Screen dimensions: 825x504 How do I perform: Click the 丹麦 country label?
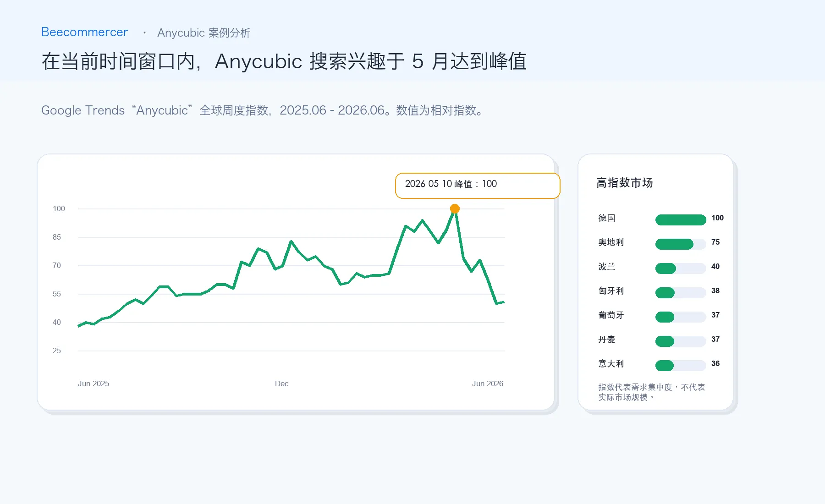[x=606, y=340]
